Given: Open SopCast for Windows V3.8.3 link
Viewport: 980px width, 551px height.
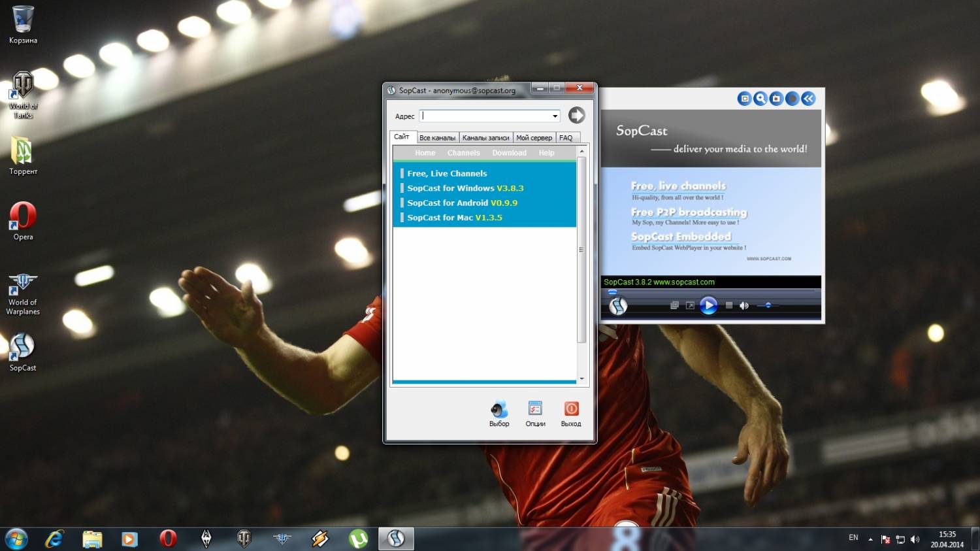Looking at the screenshot, I should (465, 188).
